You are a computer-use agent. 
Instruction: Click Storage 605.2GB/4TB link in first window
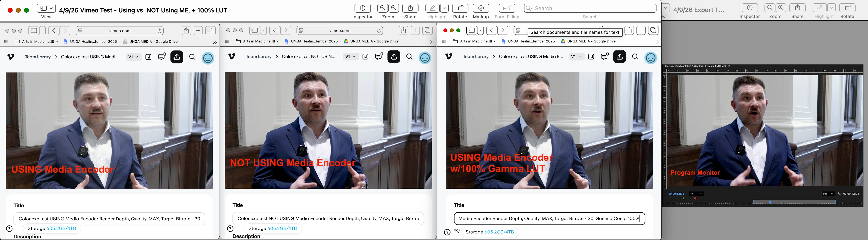coord(61,229)
